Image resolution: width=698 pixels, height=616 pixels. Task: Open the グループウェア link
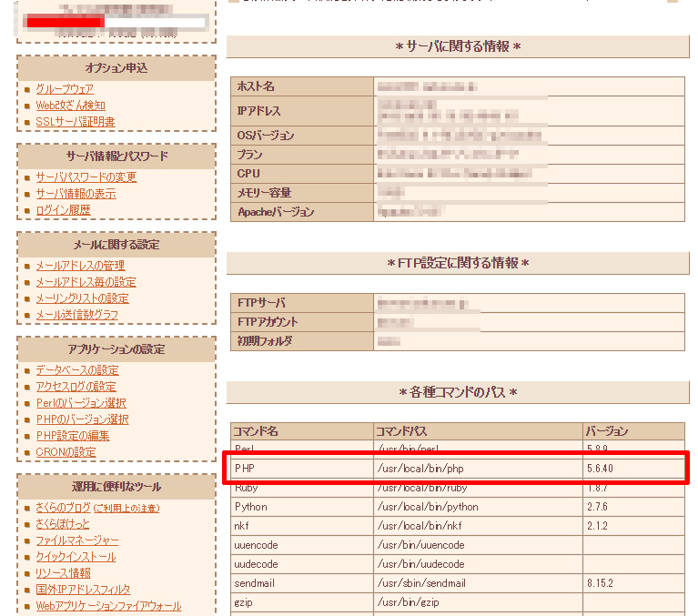pos(65,89)
